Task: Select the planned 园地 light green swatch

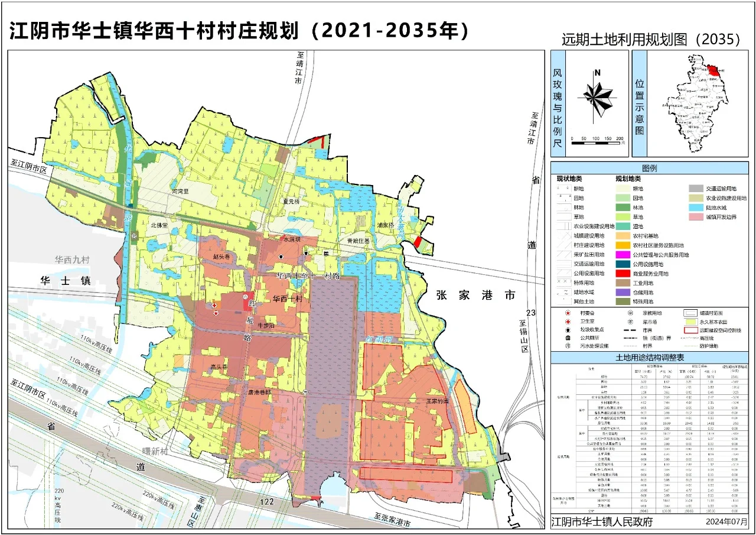Action: tap(623, 198)
